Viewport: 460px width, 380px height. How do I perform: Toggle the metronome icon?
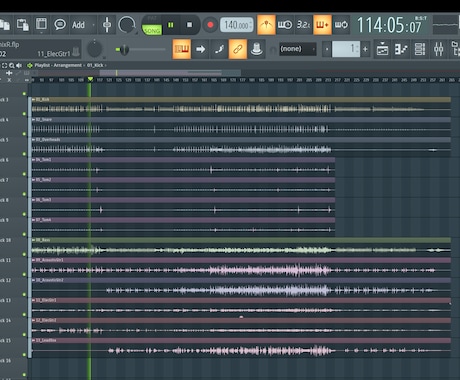266,25
